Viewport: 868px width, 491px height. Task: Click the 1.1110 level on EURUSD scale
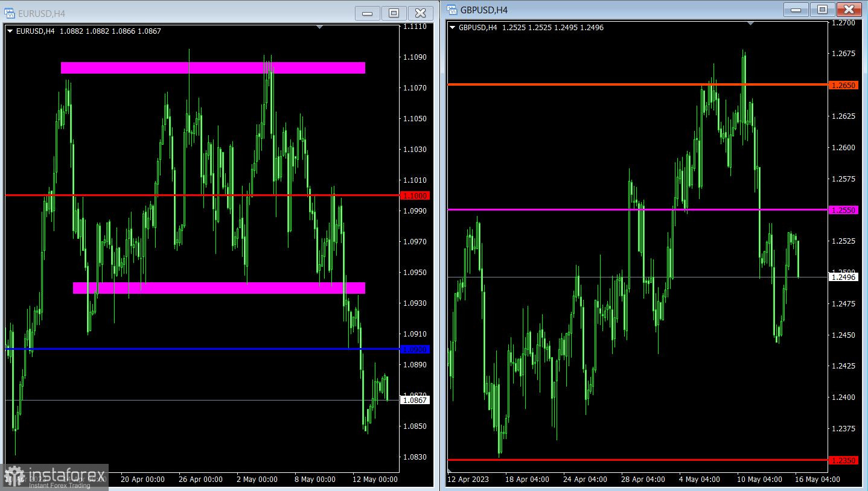pyautogui.click(x=415, y=27)
